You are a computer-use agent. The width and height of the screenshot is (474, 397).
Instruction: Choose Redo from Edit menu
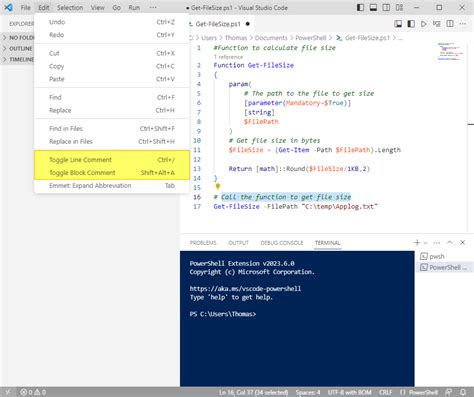tap(112, 35)
